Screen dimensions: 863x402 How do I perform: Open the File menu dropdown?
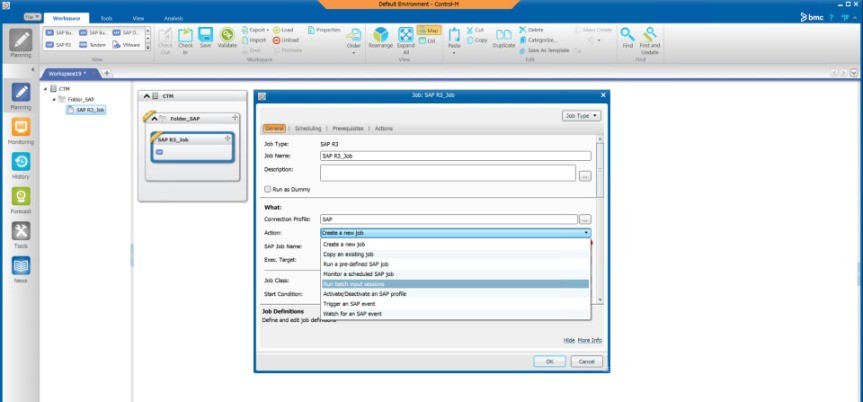(32, 17)
